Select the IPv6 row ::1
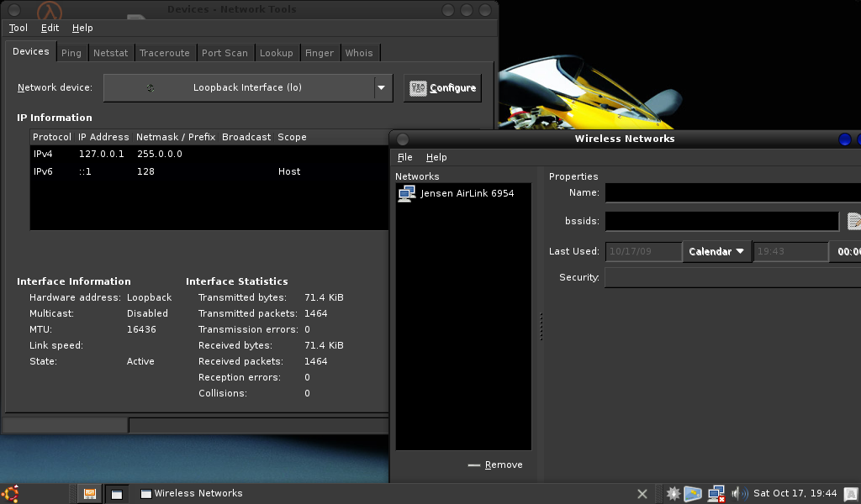This screenshot has height=504, width=861. (x=209, y=171)
